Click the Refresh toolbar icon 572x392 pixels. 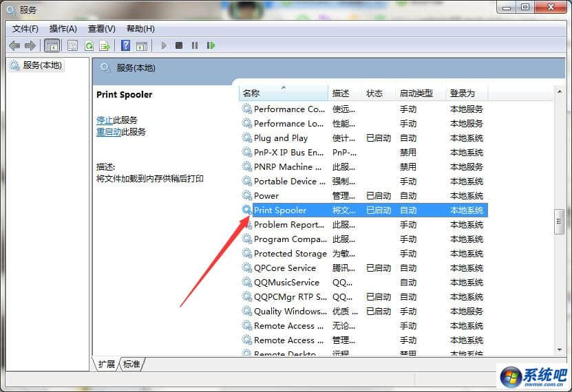[x=89, y=45]
